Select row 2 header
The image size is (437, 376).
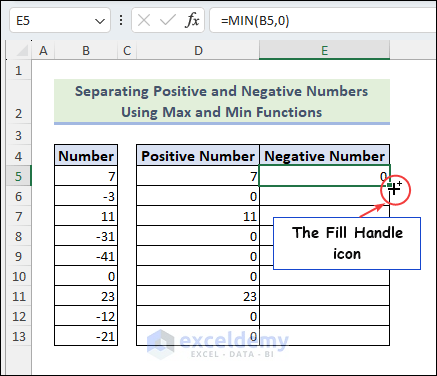coord(18,102)
